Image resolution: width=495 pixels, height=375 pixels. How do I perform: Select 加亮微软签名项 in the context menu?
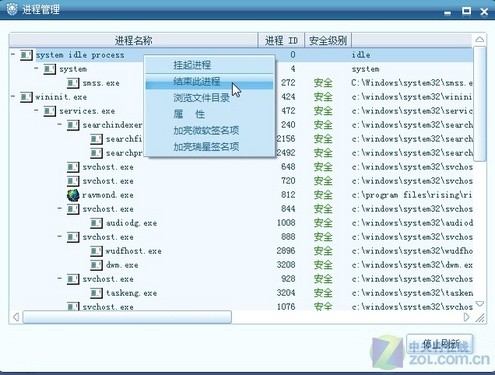pos(209,131)
